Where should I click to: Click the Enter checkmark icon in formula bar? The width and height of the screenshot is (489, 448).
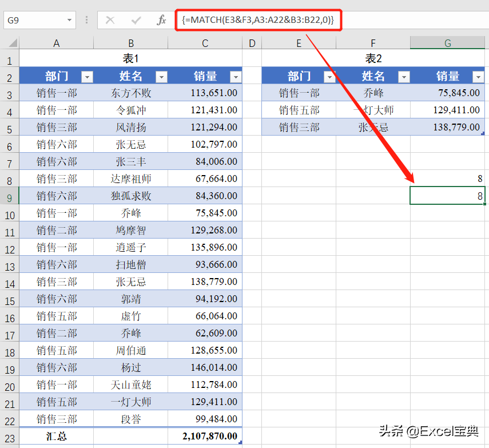tap(136, 20)
